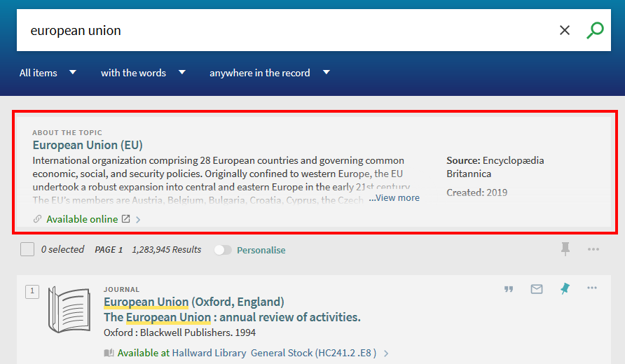Click into the search text field
Viewport: 625px width, 364px height.
[x=280, y=30]
